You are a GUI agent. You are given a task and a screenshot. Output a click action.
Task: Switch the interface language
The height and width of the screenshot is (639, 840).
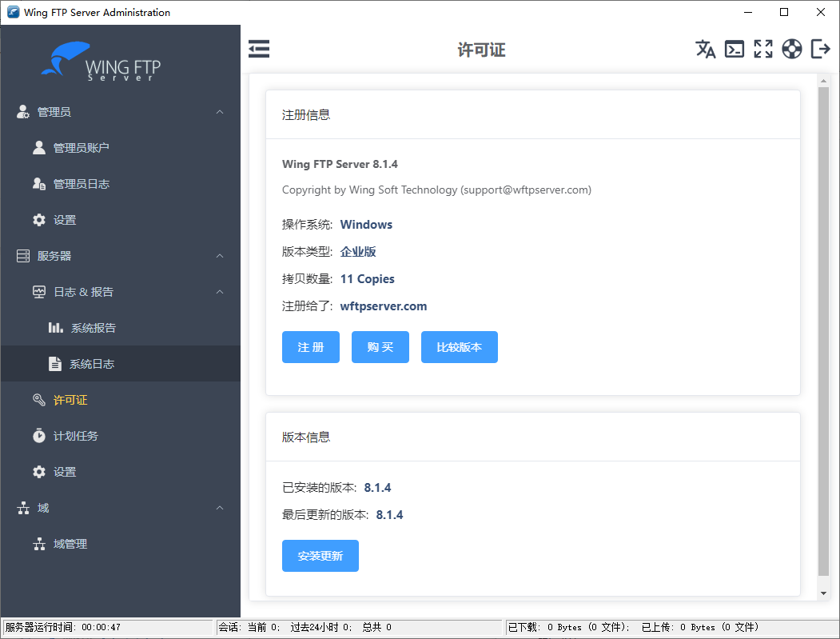[706, 49]
